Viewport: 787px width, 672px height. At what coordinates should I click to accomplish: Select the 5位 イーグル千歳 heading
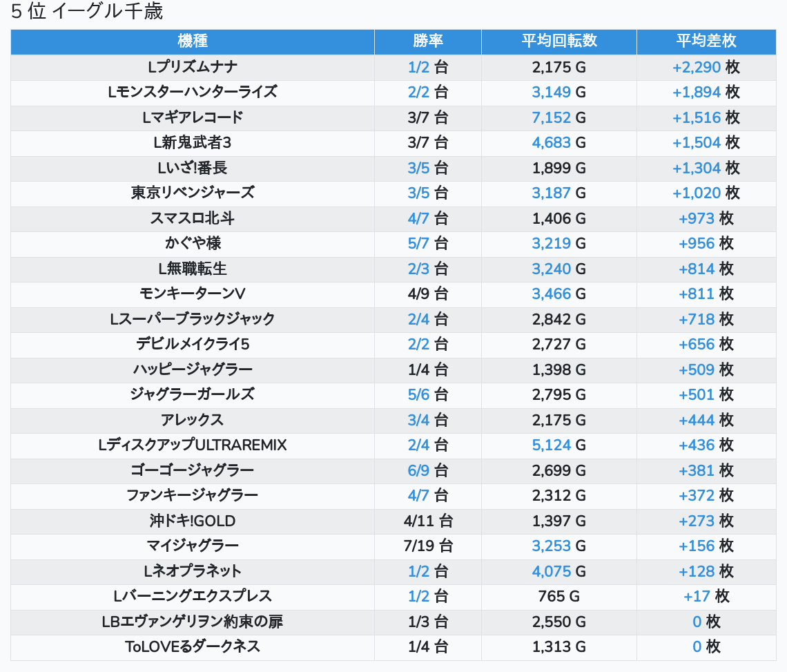(87, 12)
